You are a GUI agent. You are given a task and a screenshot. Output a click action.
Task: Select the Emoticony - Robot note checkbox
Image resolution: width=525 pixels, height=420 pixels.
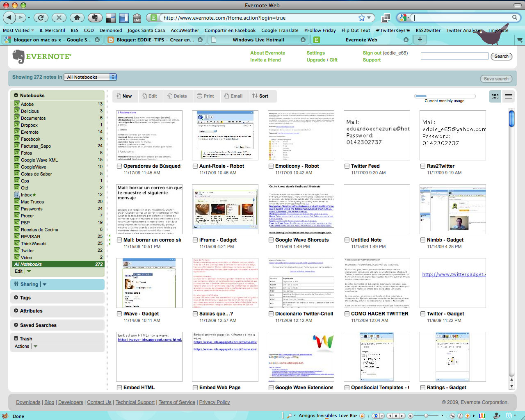(x=271, y=166)
